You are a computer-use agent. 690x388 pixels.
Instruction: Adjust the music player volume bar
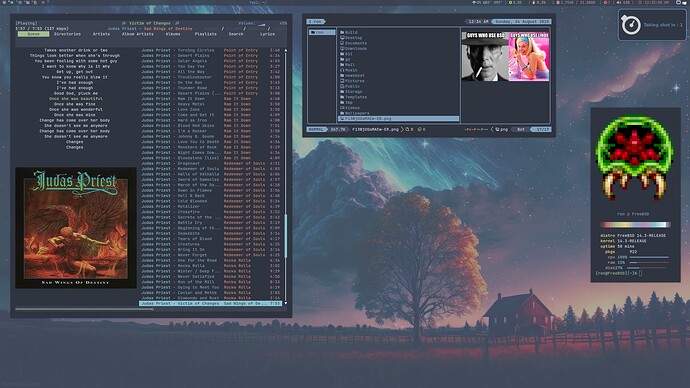coord(261,24)
